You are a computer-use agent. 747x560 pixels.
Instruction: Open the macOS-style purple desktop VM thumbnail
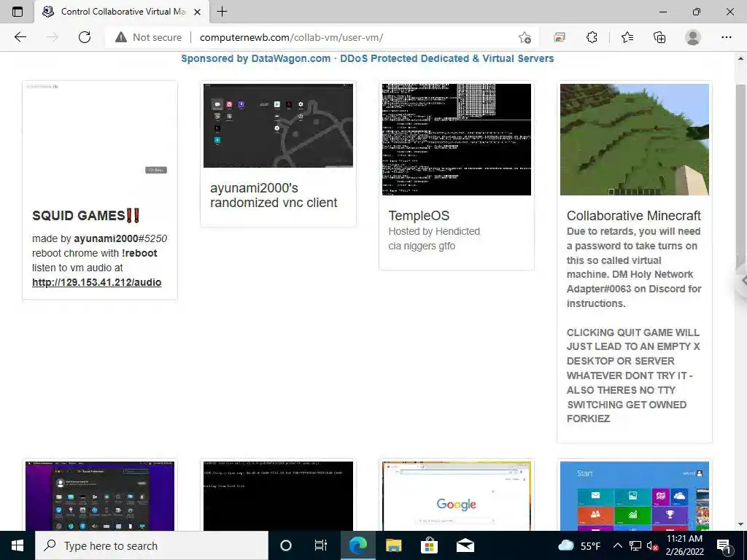pos(99,496)
